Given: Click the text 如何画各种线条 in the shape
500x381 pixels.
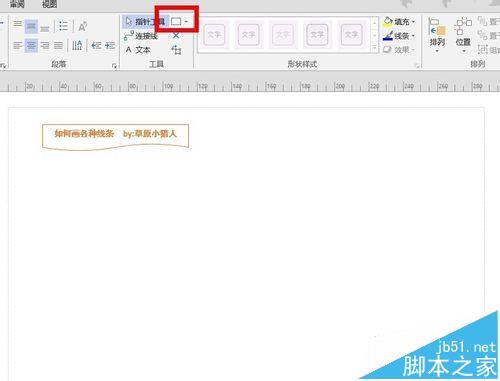Looking at the screenshot, I should (x=84, y=134).
